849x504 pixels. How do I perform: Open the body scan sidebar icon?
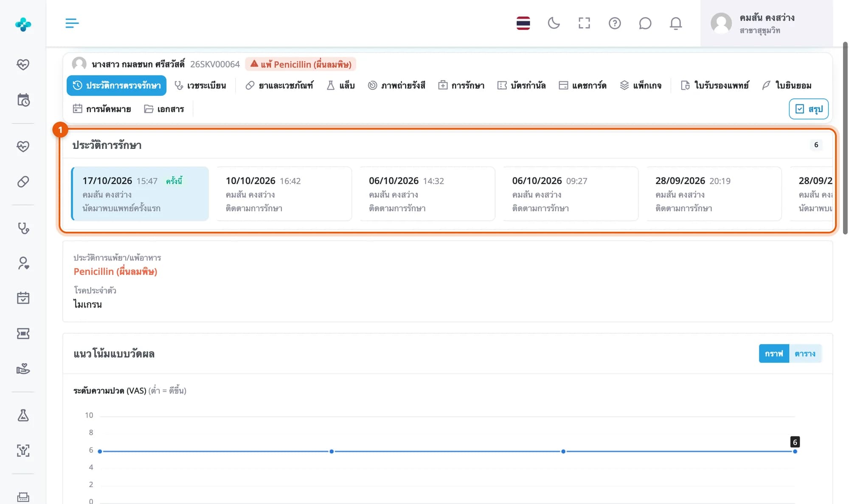23,450
